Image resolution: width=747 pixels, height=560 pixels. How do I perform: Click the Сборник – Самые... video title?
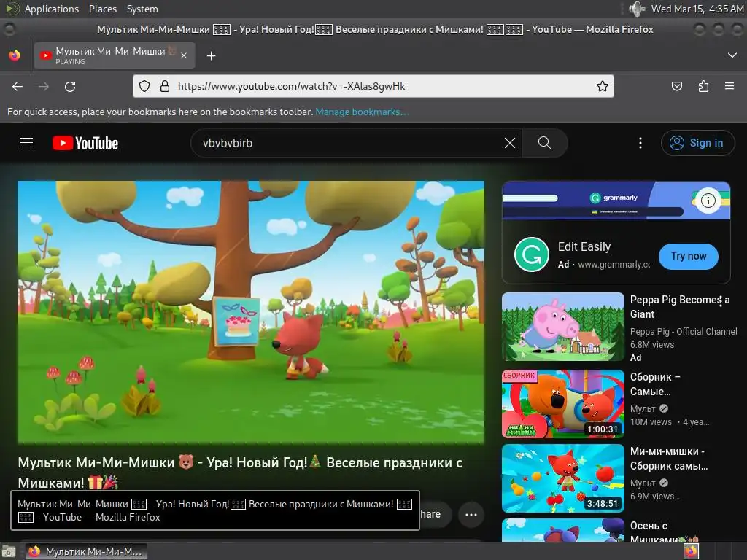click(655, 384)
